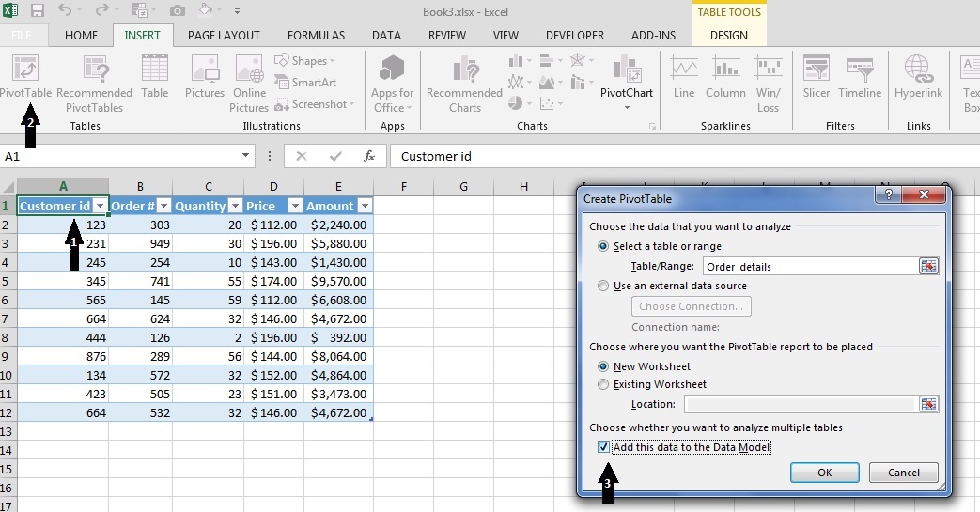980x512 pixels.
Task: Click the Table/Range collapse dialog icon
Action: tap(928, 266)
